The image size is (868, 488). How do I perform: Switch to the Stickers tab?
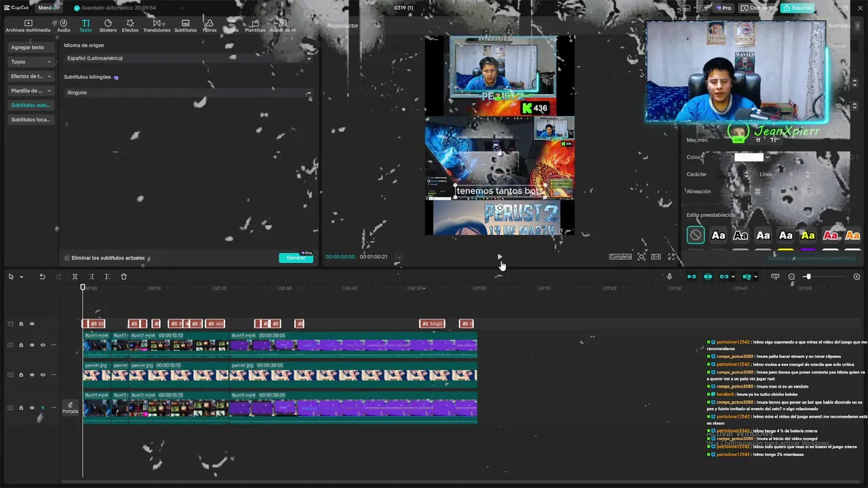pos(108,26)
